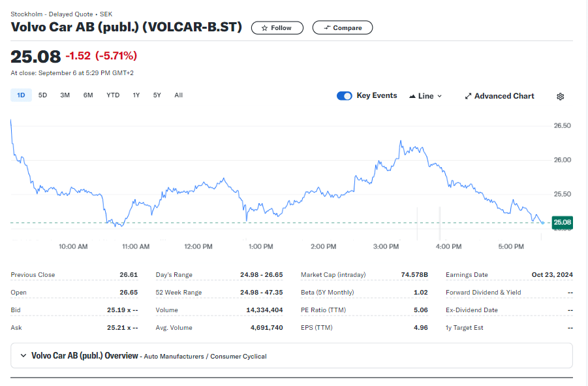Click the Market Cap value 74.578B

(414, 274)
